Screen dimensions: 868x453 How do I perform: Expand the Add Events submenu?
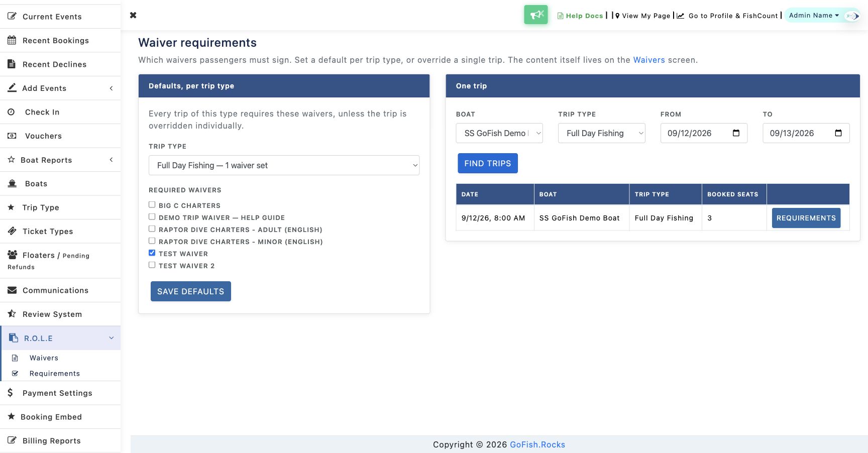(x=60, y=88)
